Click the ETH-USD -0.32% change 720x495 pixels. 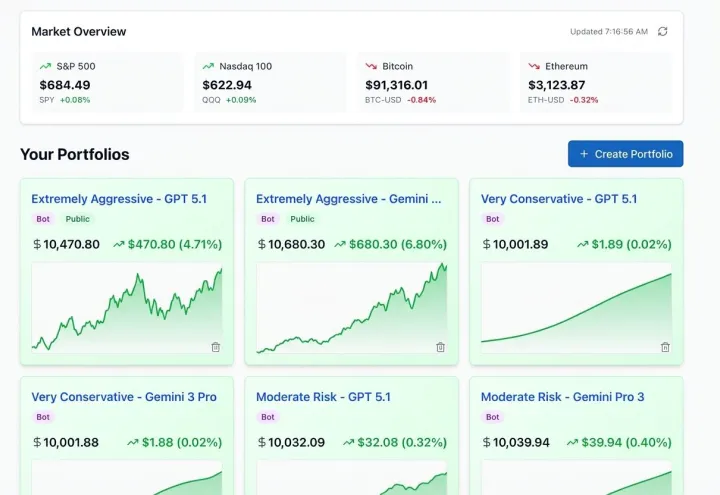point(563,100)
